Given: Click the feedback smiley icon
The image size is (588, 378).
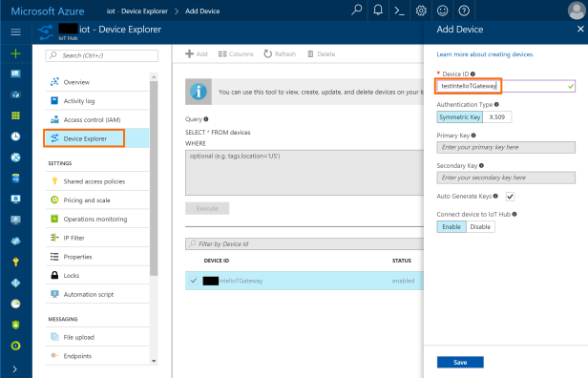Looking at the screenshot, I should pyautogui.click(x=443, y=10).
